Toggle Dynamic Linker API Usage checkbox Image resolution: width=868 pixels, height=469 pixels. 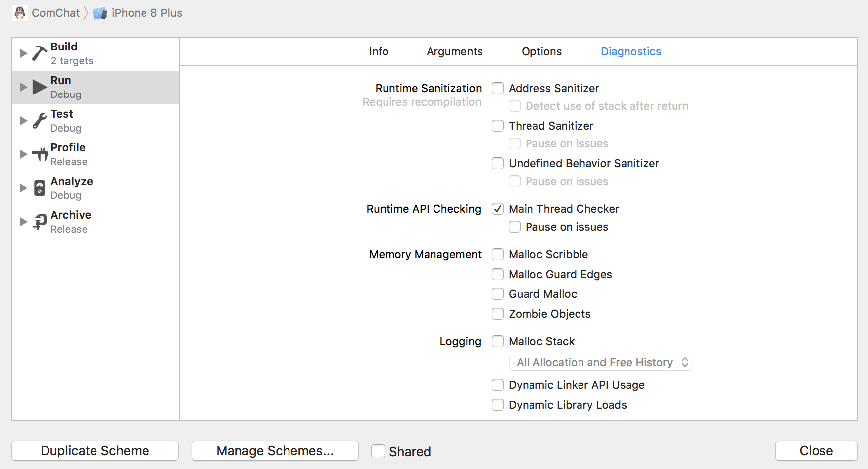(498, 385)
